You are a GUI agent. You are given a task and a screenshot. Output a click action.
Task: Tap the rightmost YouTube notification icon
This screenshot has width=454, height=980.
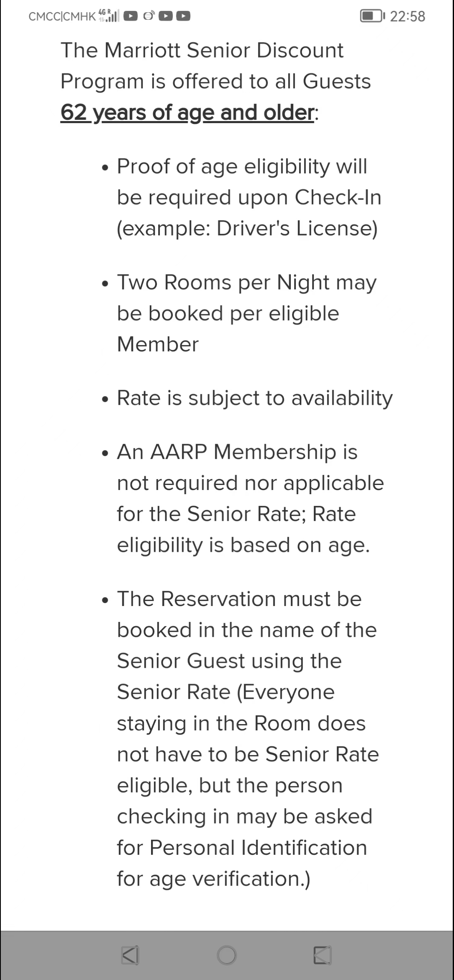183,16
